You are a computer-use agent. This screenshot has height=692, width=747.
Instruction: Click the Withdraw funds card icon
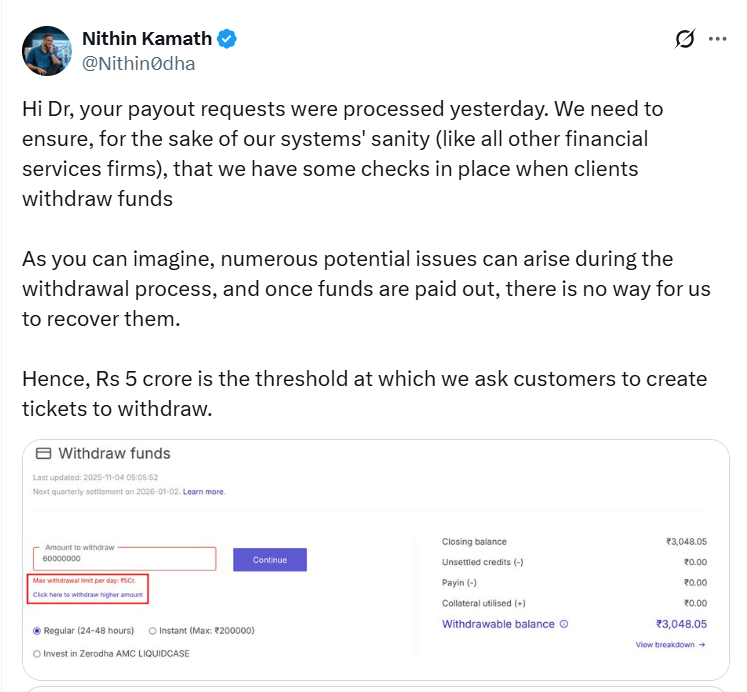43,454
